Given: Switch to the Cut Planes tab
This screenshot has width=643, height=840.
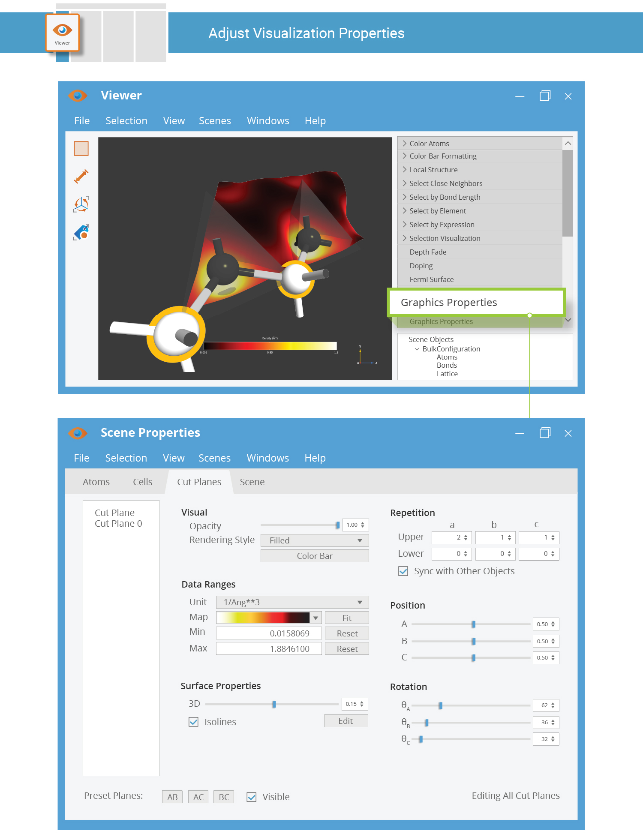Looking at the screenshot, I should (199, 482).
